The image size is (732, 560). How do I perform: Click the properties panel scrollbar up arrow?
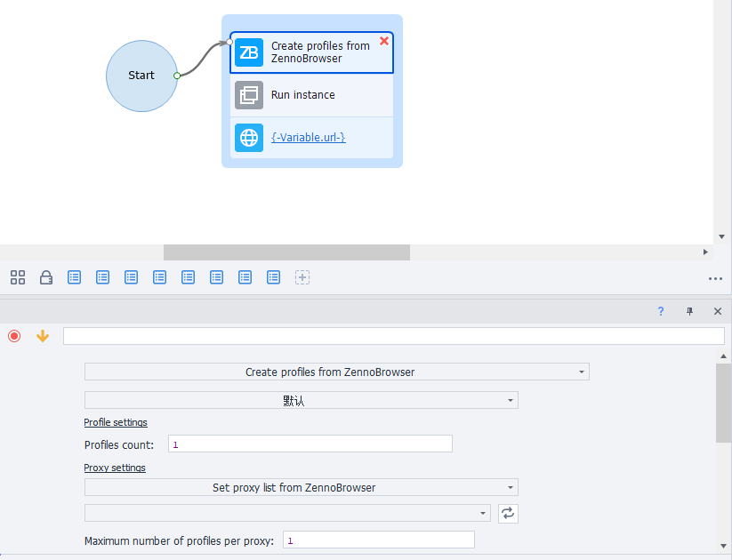click(723, 356)
